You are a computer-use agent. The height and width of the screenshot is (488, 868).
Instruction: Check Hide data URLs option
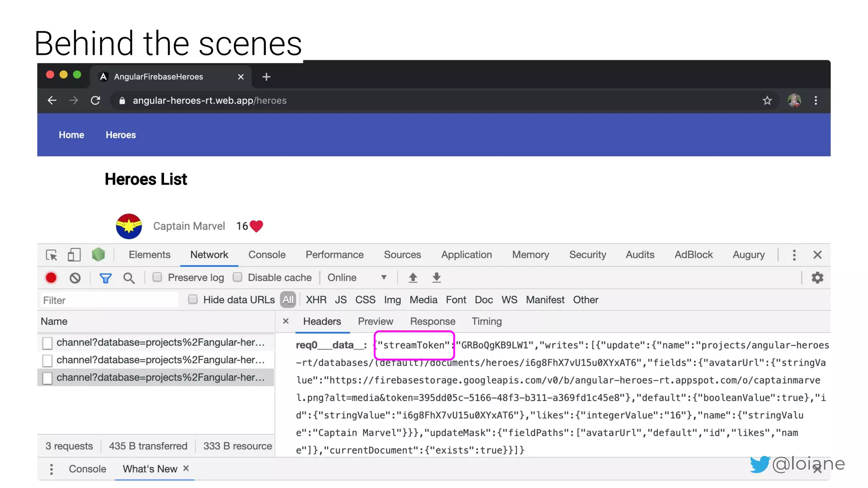pos(193,300)
